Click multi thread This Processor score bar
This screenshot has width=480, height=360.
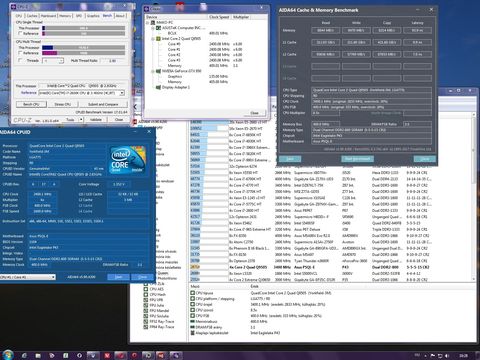click(84, 48)
